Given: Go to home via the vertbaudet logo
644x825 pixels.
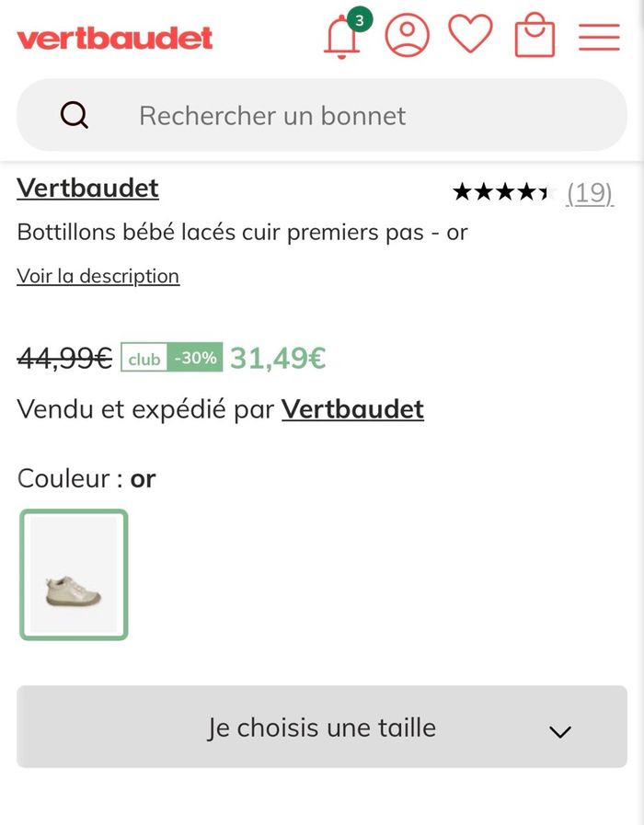Looking at the screenshot, I should coord(114,38).
